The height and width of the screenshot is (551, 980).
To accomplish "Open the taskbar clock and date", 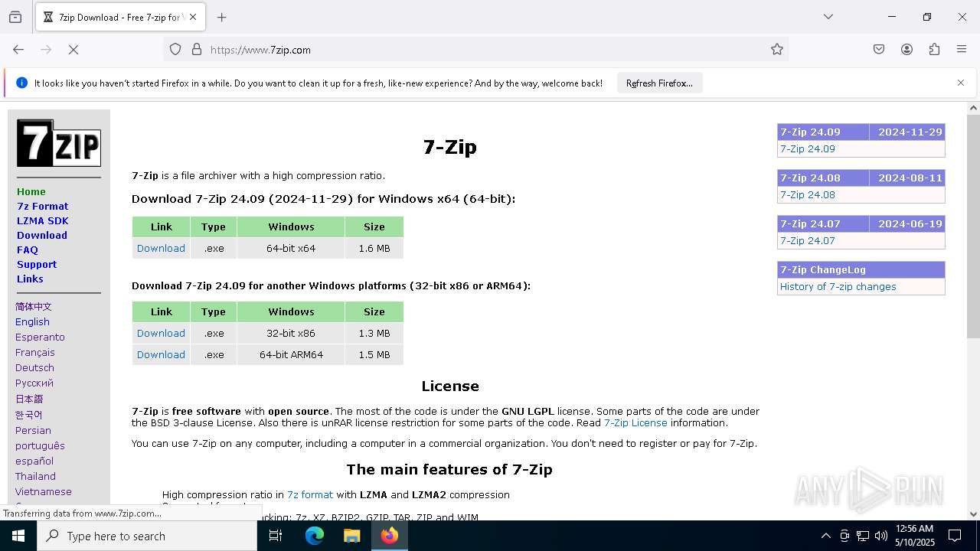I will click(914, 536).
